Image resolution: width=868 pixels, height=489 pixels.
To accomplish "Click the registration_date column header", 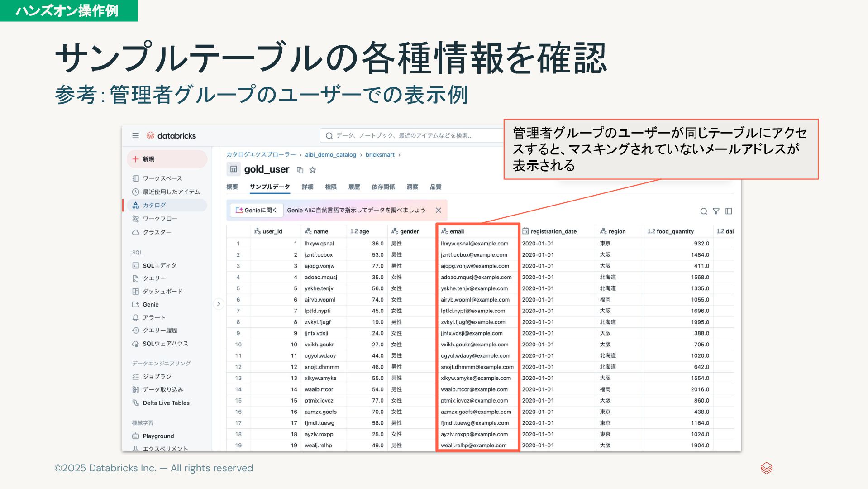I will (557, 231).
